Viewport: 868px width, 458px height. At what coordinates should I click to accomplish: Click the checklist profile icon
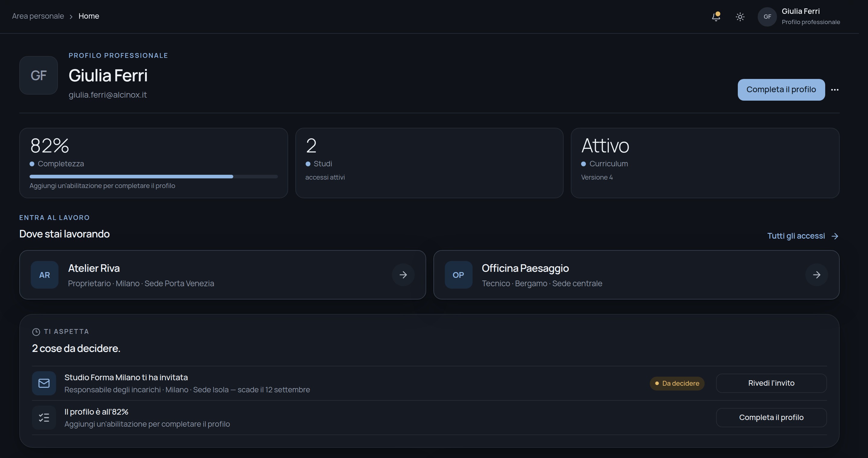[x=44, y=418]
